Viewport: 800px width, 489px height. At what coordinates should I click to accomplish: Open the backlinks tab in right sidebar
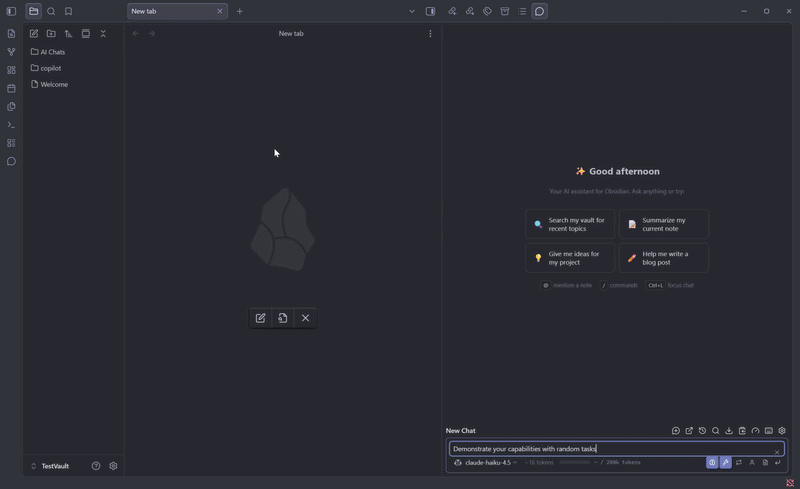(453, 11)
